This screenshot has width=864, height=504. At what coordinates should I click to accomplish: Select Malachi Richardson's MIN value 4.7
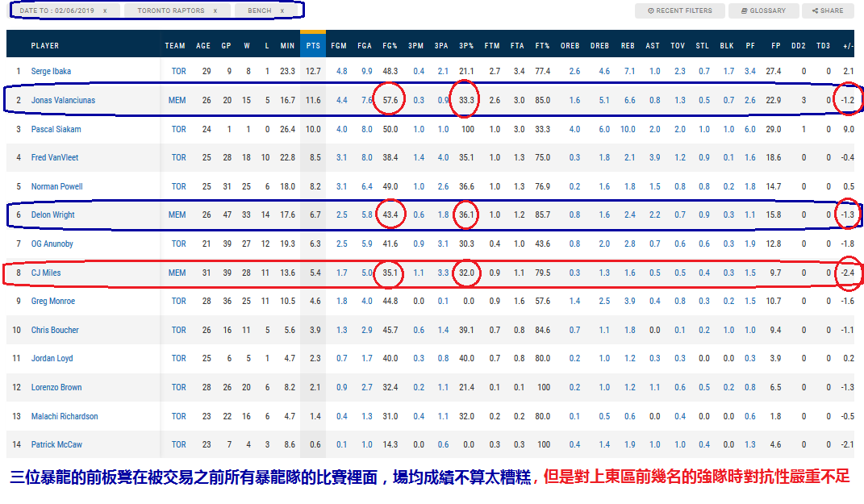coord(290,416)
